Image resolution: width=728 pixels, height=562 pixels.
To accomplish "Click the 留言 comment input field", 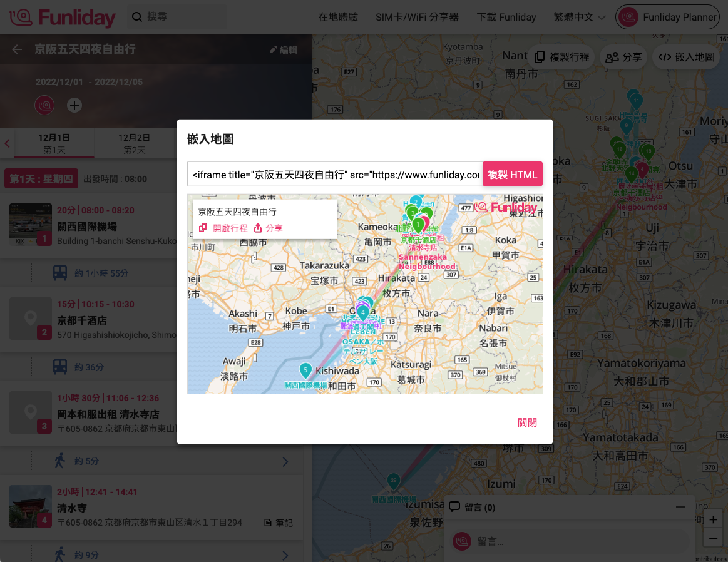I will (x=563, y=541).
